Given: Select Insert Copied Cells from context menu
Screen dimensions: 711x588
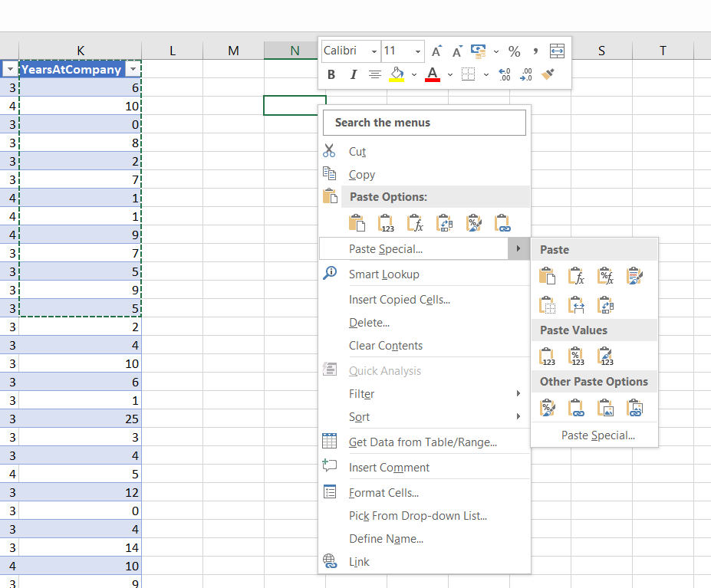Looking at the screenshot, I should coord(399,300).
